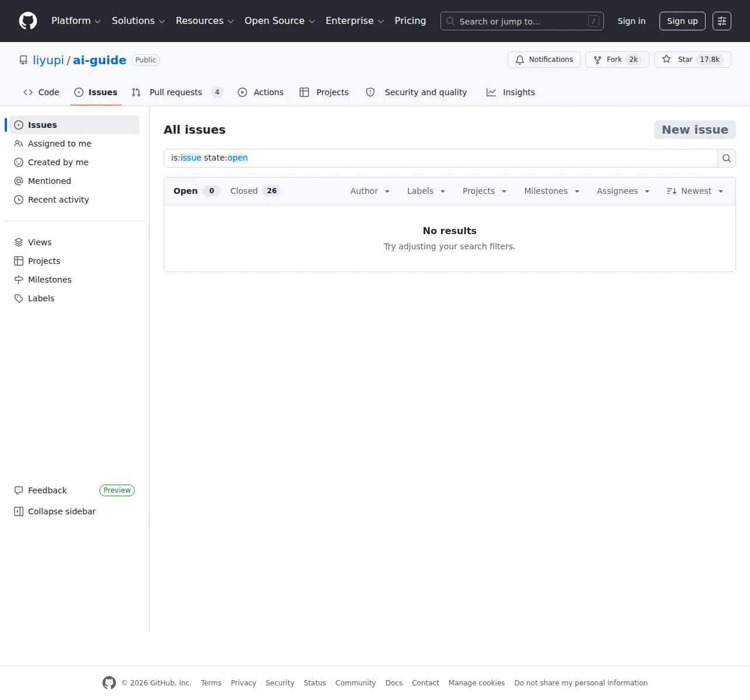
Task: Click the Milestones signpost icon in sidebar
Action: pos(19,280)
